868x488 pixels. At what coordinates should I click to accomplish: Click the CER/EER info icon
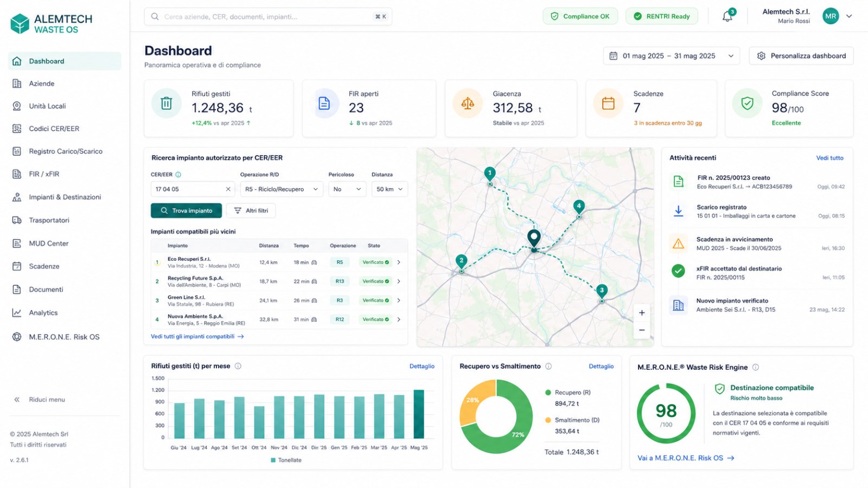pos(178,175)
